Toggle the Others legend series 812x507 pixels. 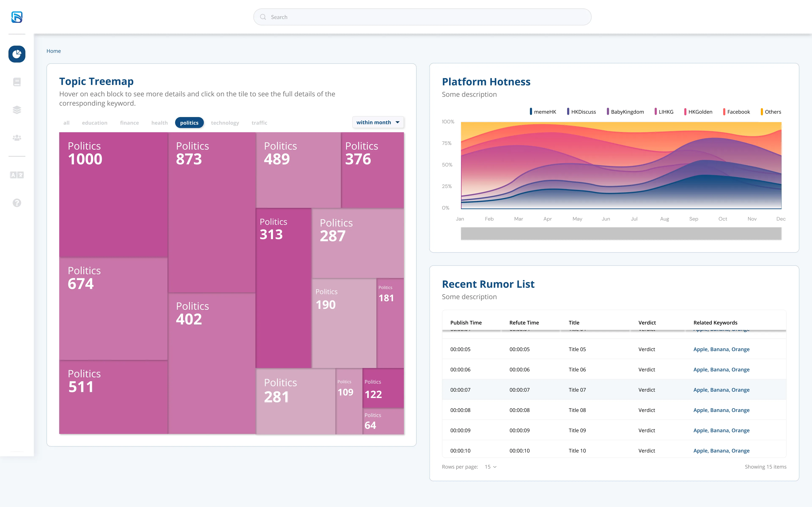coord(771,112)
